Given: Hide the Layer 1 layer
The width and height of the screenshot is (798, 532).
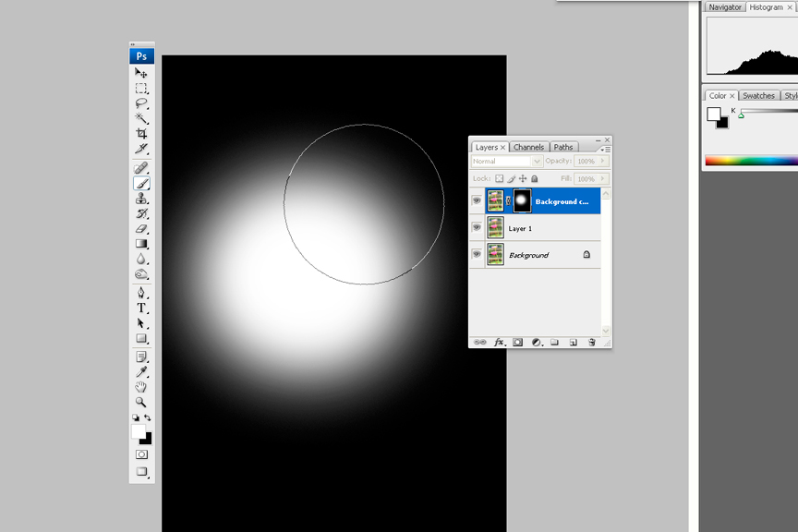Looking at the screenshot, I should coord(477,227).
